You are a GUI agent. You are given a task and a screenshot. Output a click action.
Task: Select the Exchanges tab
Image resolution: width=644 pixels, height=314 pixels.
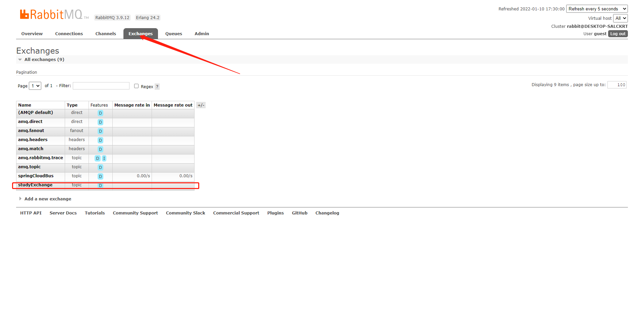coord(141,34)
